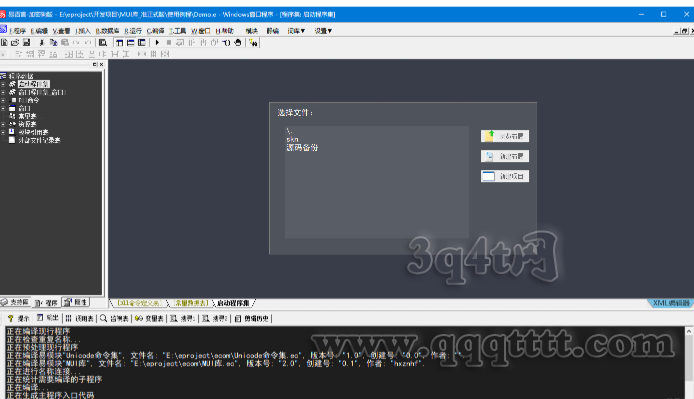
Task: Open the F.程序 menu
Action: coord(17,31)
